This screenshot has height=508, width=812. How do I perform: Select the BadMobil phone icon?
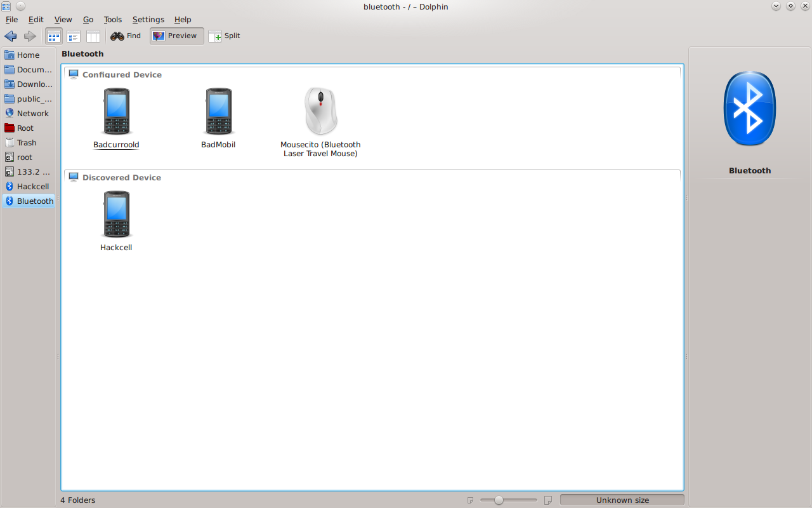pos(218,111)
